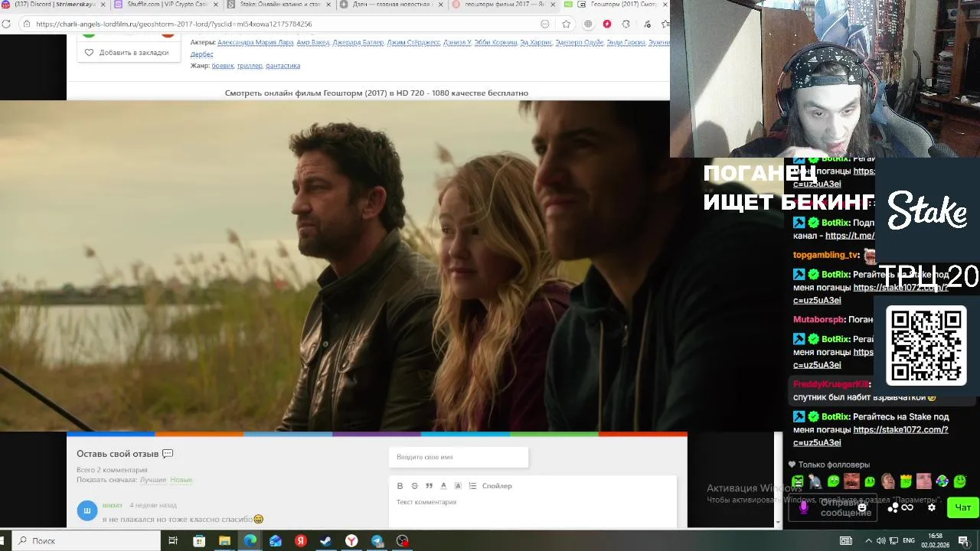This screenshot has height=551, width=980.
Task: Switch to the Дзен главная новостная tab
Action: coord(392,5)
